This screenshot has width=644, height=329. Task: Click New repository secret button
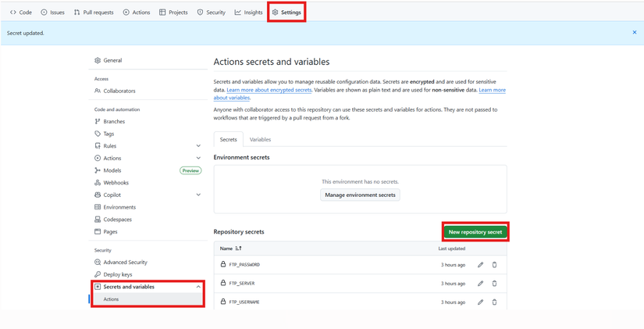(x=475, y=232)
